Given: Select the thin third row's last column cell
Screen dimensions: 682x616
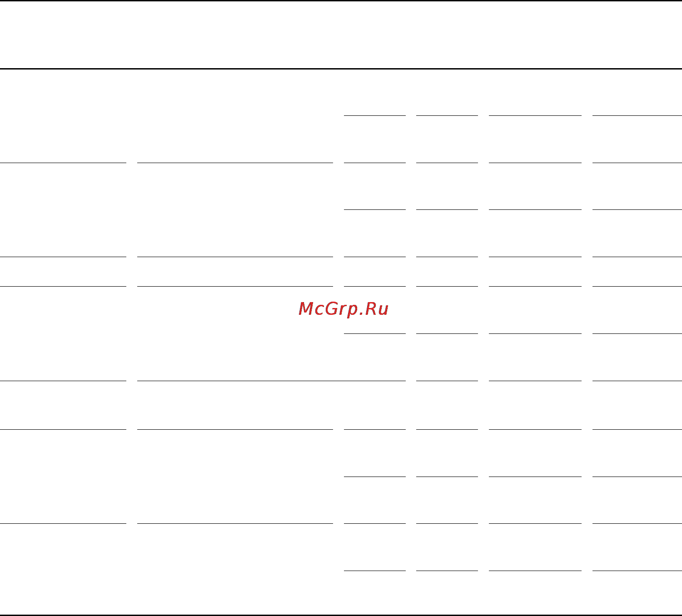Looking at the screenshot, I should [637, 272].
